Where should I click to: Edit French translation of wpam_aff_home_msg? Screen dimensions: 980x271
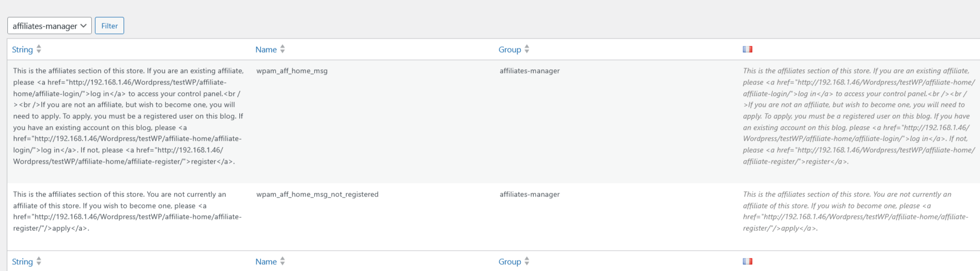(859, 116)
